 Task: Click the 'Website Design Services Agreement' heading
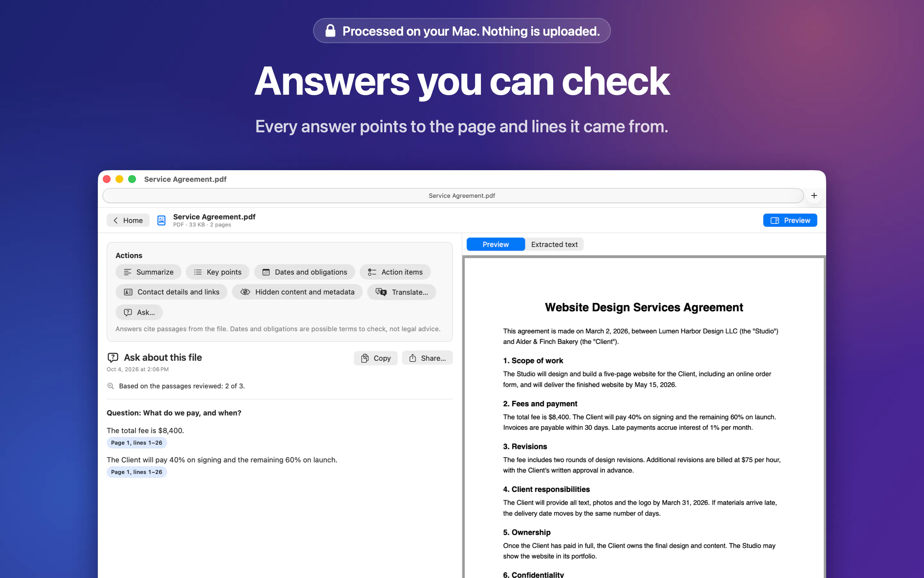point(644,307)
